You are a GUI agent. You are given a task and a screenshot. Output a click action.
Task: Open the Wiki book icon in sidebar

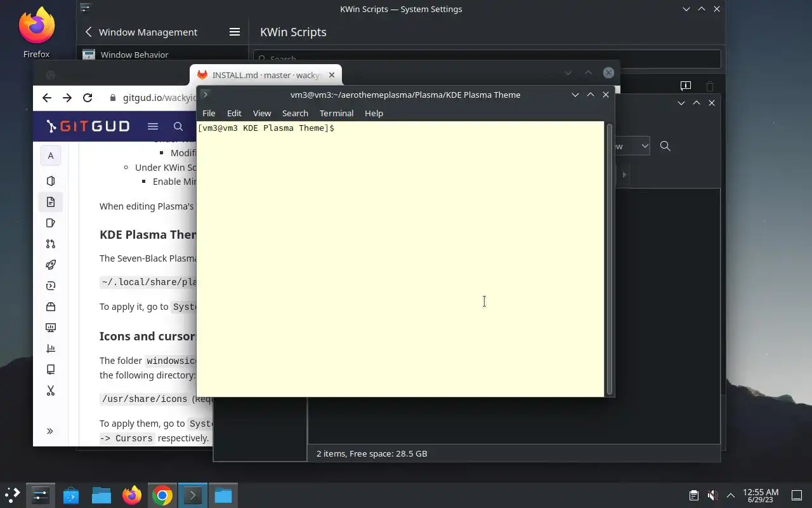tap(51, 370)
